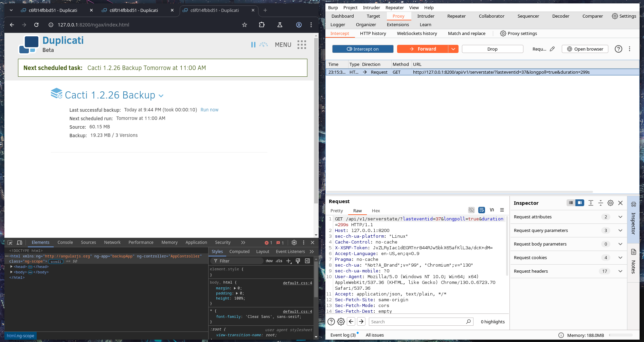Go to previous search match arrow
Viewport: 644px width, 342px height.
[x=351, y=322]
